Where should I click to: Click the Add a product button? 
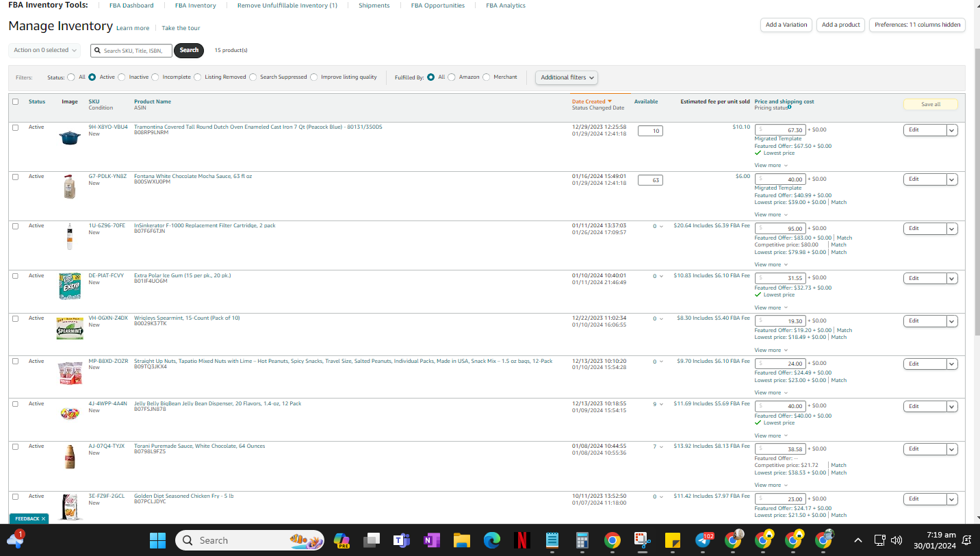click(840, 25)
